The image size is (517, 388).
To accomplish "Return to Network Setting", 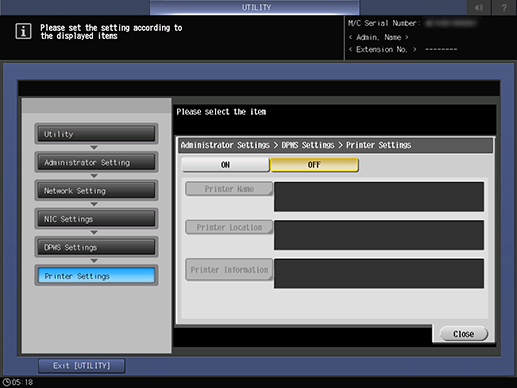I will coord(96,191).
